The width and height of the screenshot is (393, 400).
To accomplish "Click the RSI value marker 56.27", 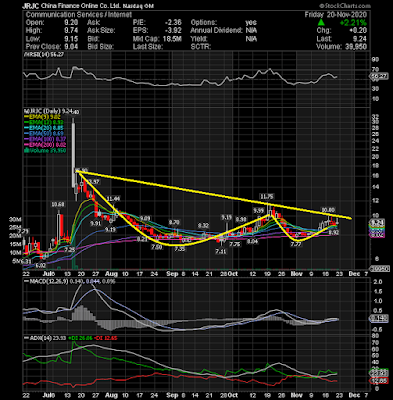I will (x=380, y=76).
